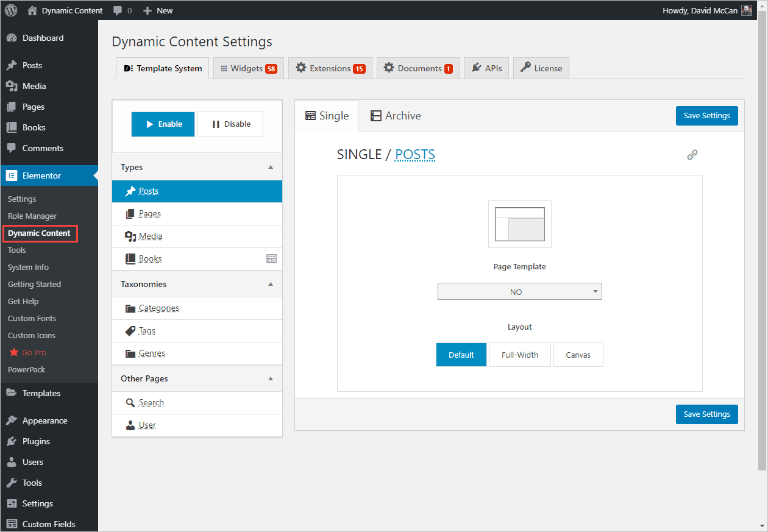The height and width of the screenshot is (532, 768).
Task: Open Role Manager in Elementor submenu
Action: 32,216
